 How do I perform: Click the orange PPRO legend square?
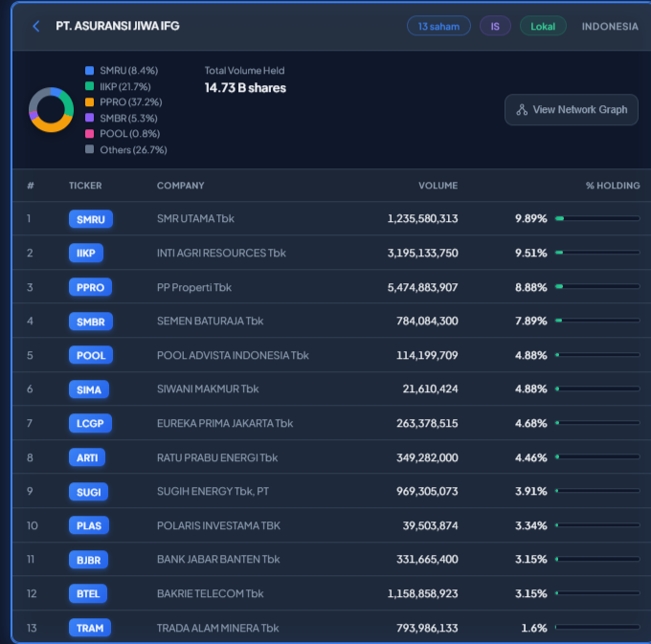coord(89,102)
